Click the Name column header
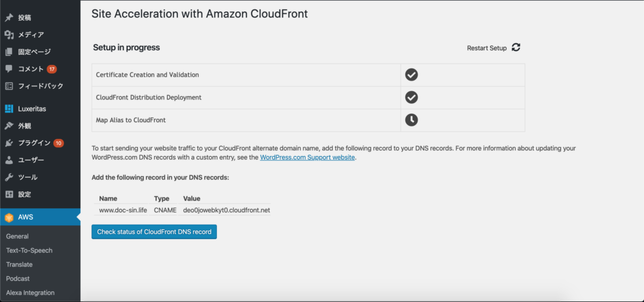This screenshot has height=302, width=644. point(108,198)
